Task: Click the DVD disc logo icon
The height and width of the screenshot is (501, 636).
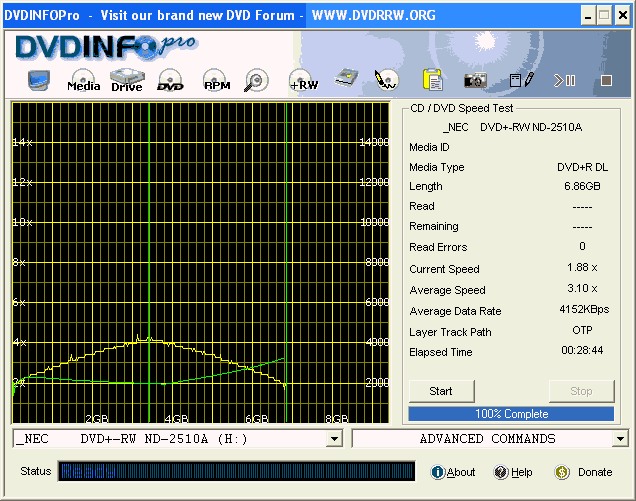Action: pyautogui.click(x=171, y=81)
